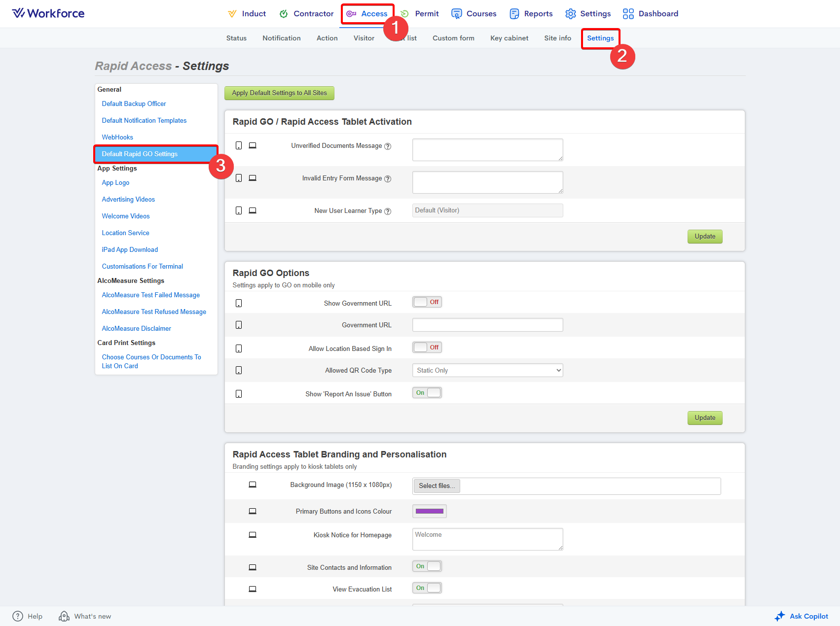
Task: Click the Dashboard grid icon in top navigation
Action: [628, 14]
